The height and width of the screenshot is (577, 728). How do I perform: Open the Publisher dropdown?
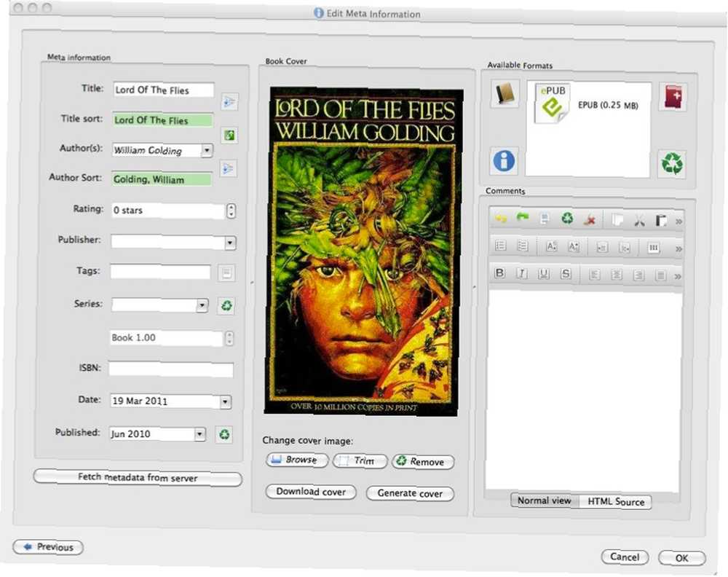click(x=230, y=243)
